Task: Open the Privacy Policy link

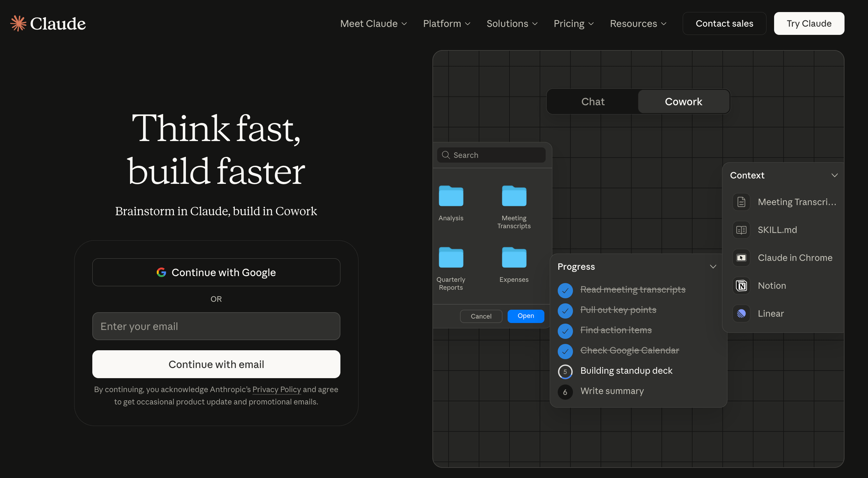Action: tap(276, 390)
